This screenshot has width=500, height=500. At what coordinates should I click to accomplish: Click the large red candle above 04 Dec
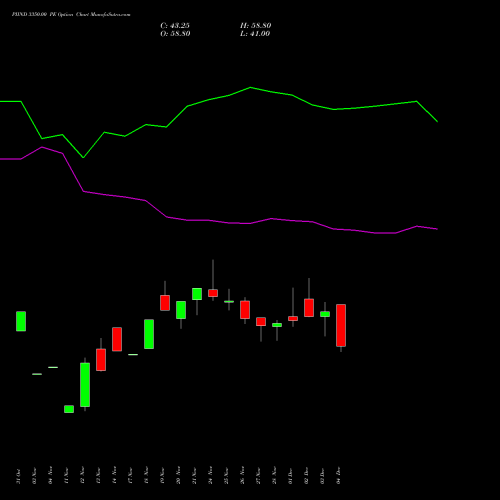pos(341,325)
